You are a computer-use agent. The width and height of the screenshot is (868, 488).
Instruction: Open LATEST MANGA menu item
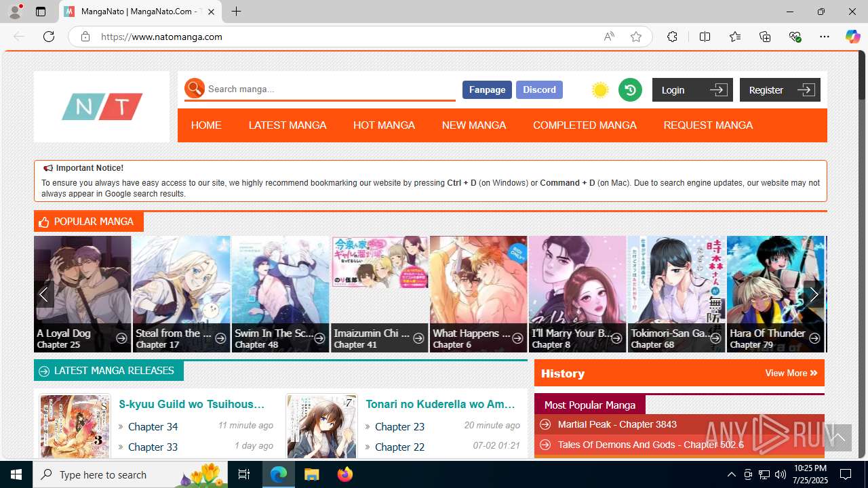(x=288, y=125)
